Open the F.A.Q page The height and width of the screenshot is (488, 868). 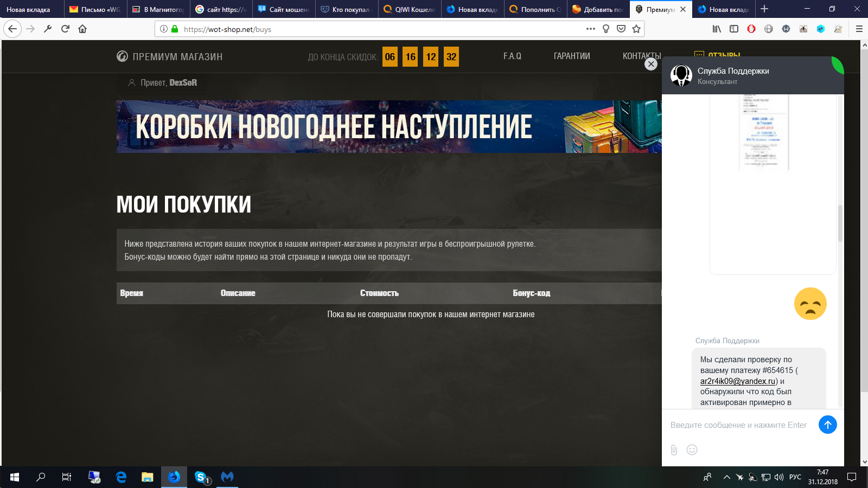point(512,56)
